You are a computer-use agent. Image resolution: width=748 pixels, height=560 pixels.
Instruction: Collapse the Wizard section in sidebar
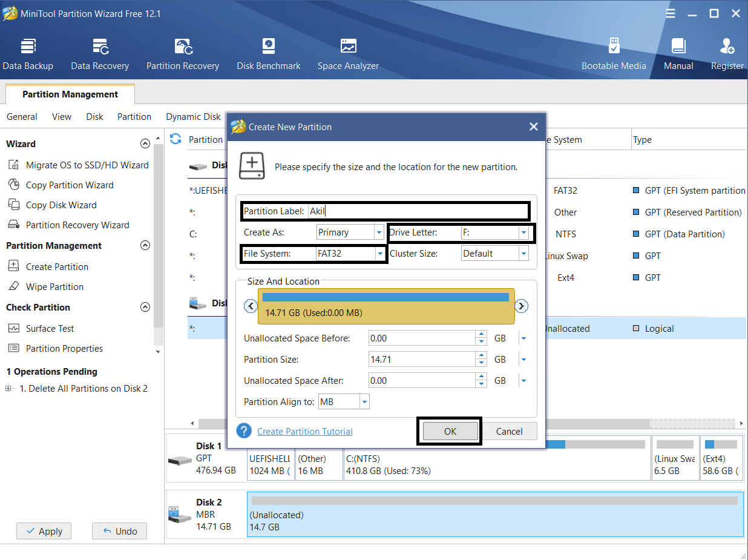point(145,144)
